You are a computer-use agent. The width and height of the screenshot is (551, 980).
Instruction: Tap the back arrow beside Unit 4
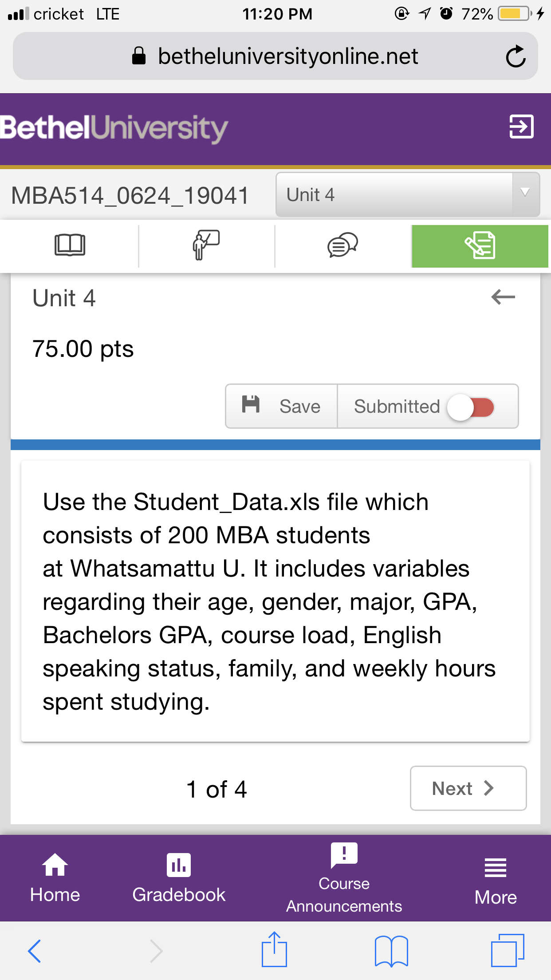coord(503,297)
